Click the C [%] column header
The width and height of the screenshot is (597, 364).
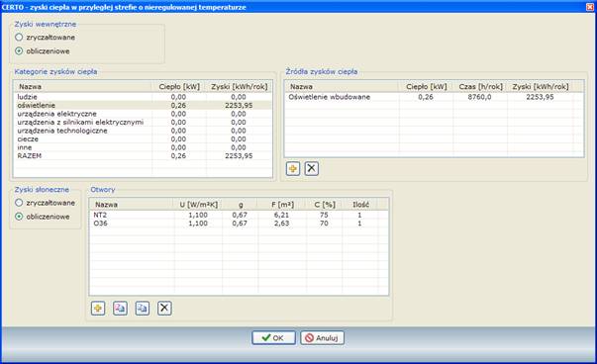[x=325, y=205]
